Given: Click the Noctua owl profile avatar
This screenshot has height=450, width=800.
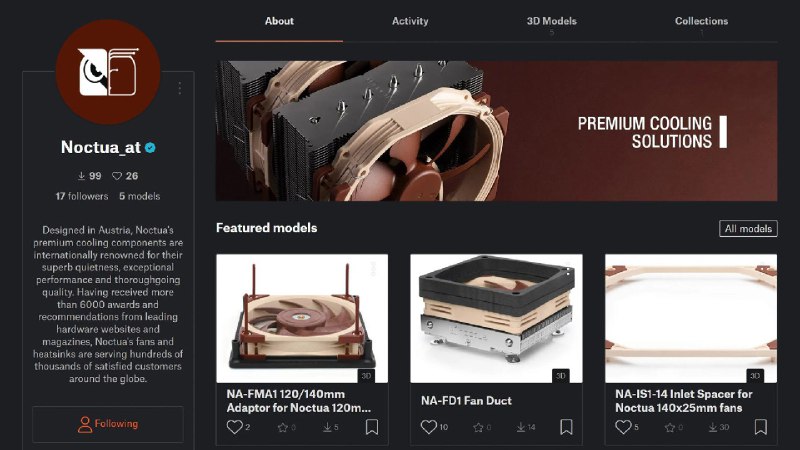Looking at the screenshot, I should point(108,72).
